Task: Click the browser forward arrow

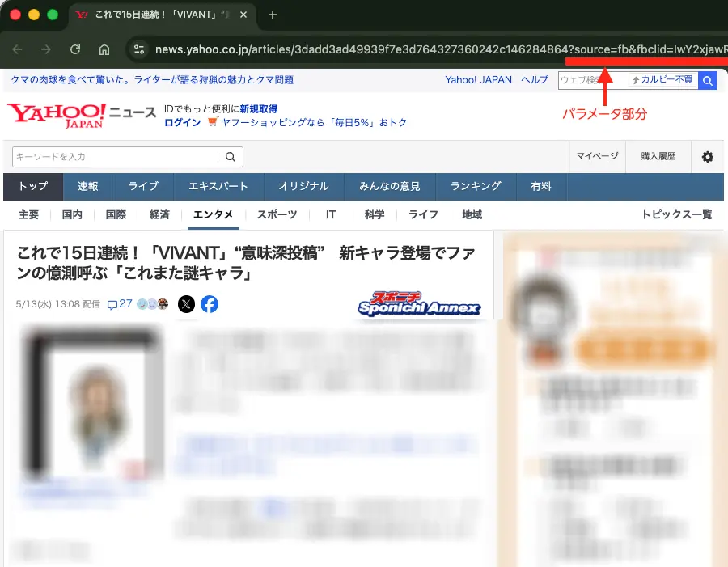Action: point(46,49)
